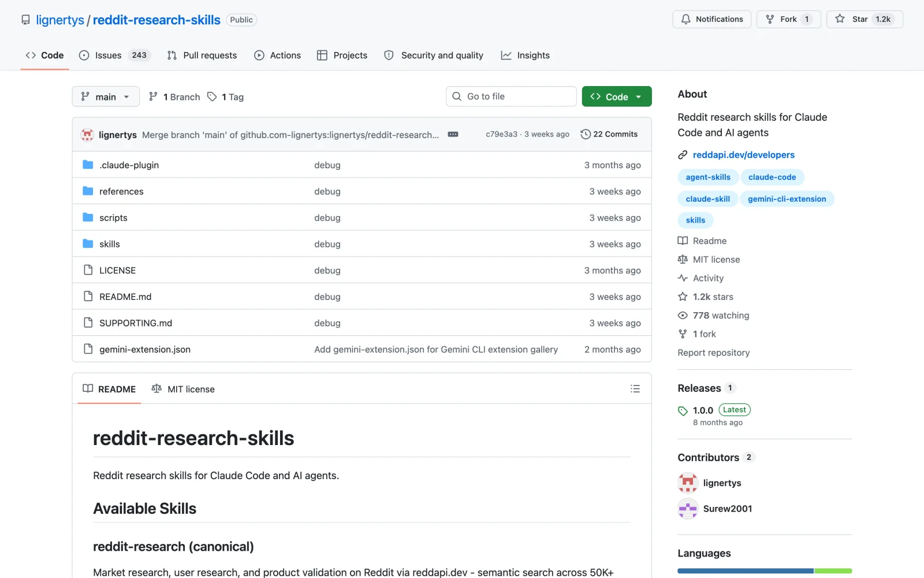
Task: Click the release tag icon beside 1.0.0
Action: coord(683,411)
